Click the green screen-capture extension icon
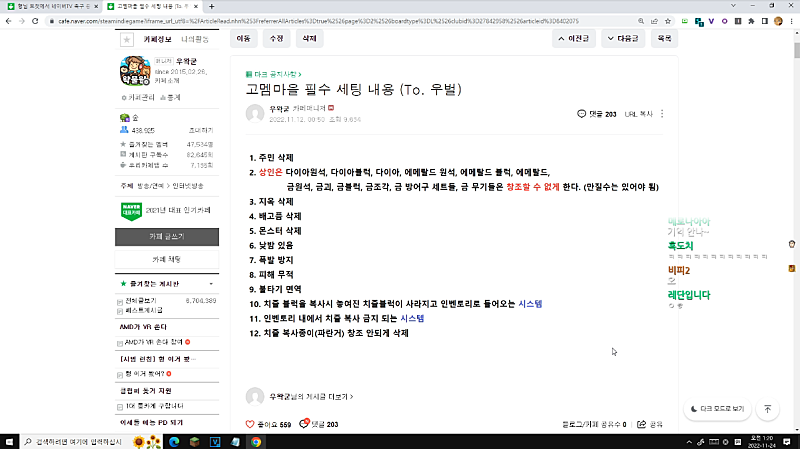 [x=685, y=21]
